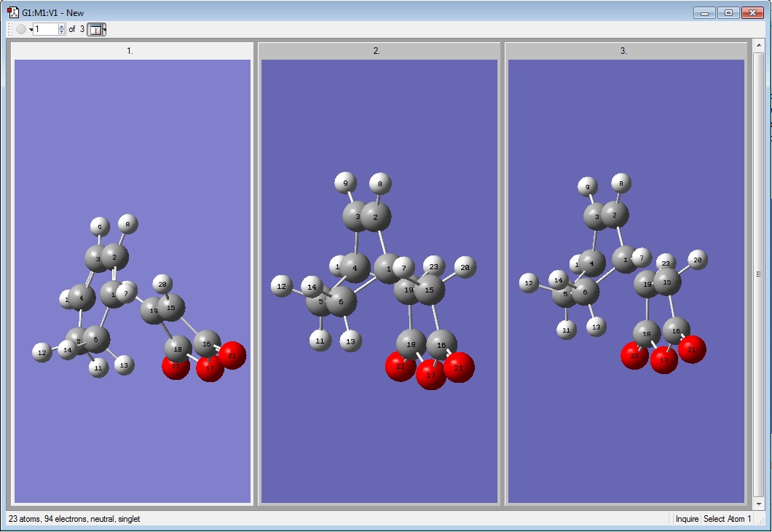Select hydrogen atom 11 in frame 2
The image size is (772, 532).
(x=320, y=340)
